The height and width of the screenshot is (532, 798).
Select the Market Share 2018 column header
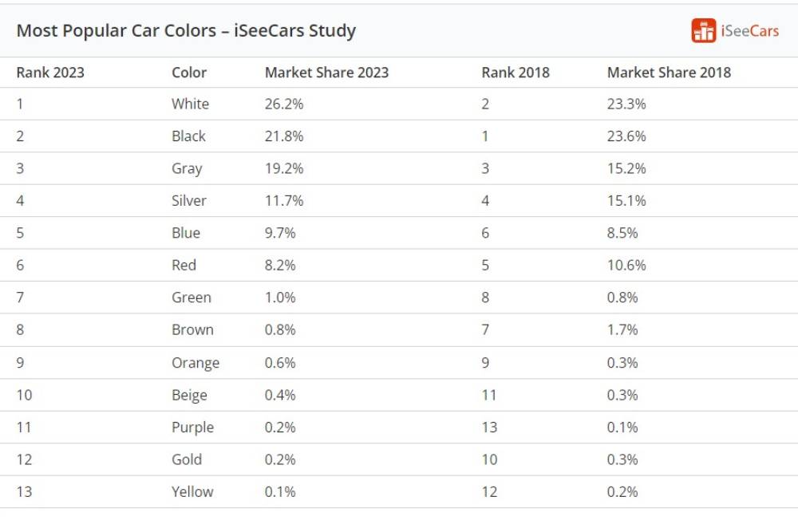669,73
